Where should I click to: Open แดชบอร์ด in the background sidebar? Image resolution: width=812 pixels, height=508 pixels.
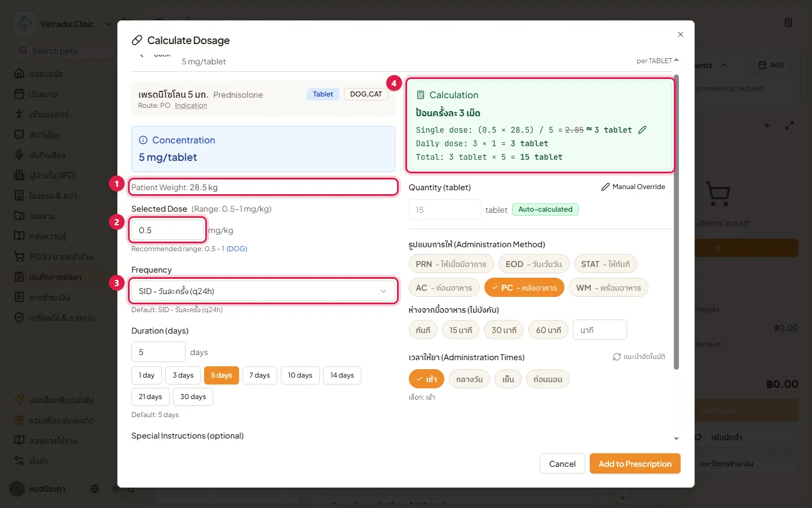(46, 74)
